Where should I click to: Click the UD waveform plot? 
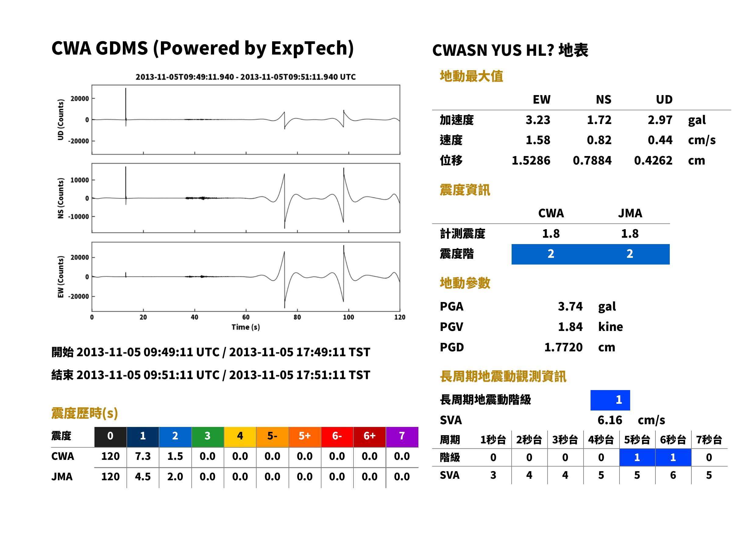(x=246, y=120)
